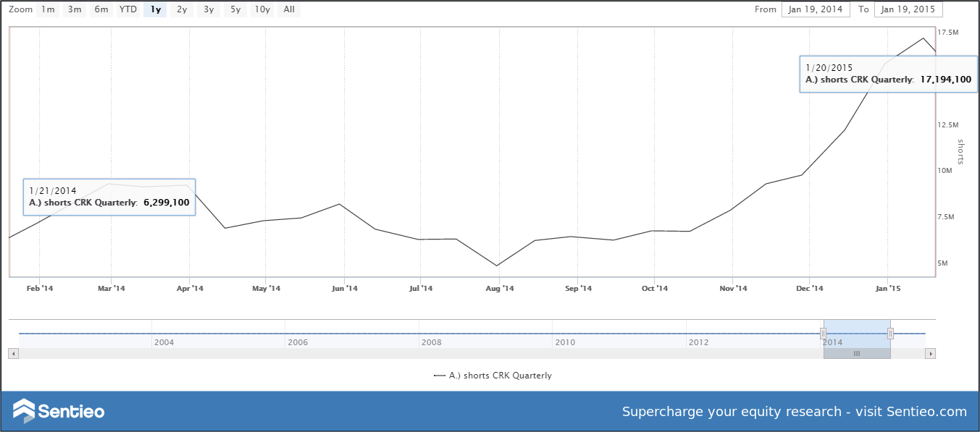This screenshot has height=432, width=980.
Task: Open the From date field
Action: [815, 9]
